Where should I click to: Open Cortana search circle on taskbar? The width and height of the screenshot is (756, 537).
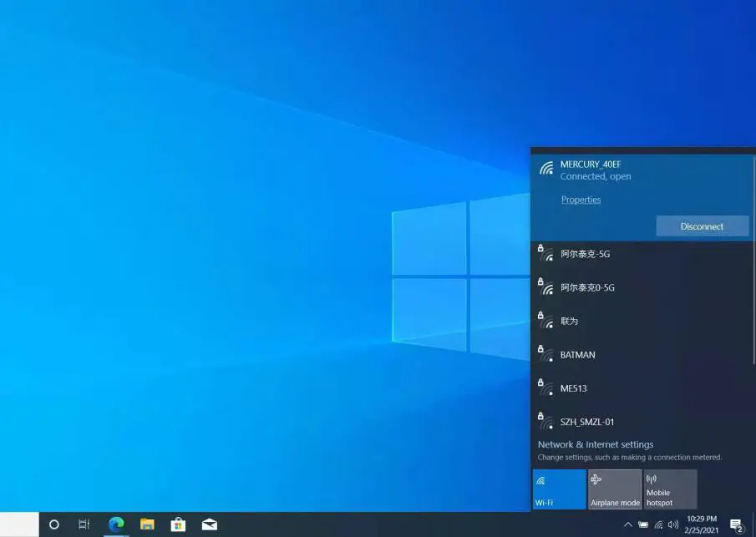(54, 524)
